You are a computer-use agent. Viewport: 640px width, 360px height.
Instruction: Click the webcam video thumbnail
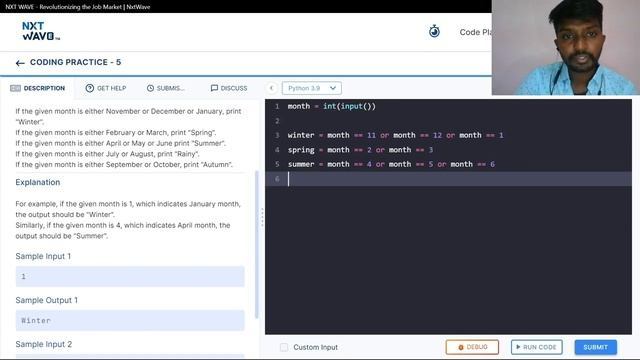[x=566, y=47]
